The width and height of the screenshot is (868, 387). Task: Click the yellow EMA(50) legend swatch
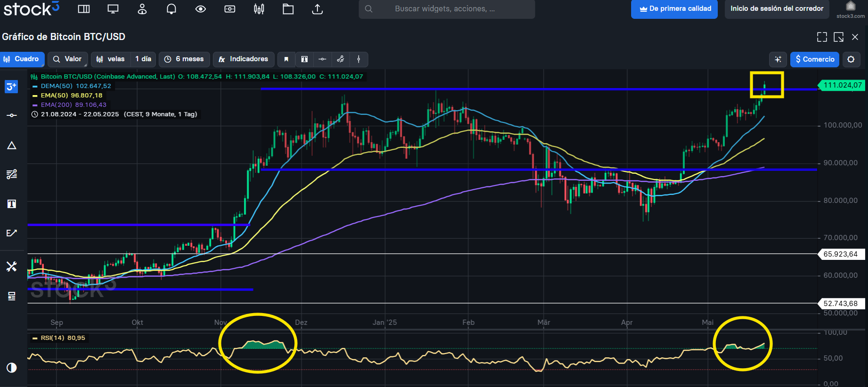[x=35, y=96]
